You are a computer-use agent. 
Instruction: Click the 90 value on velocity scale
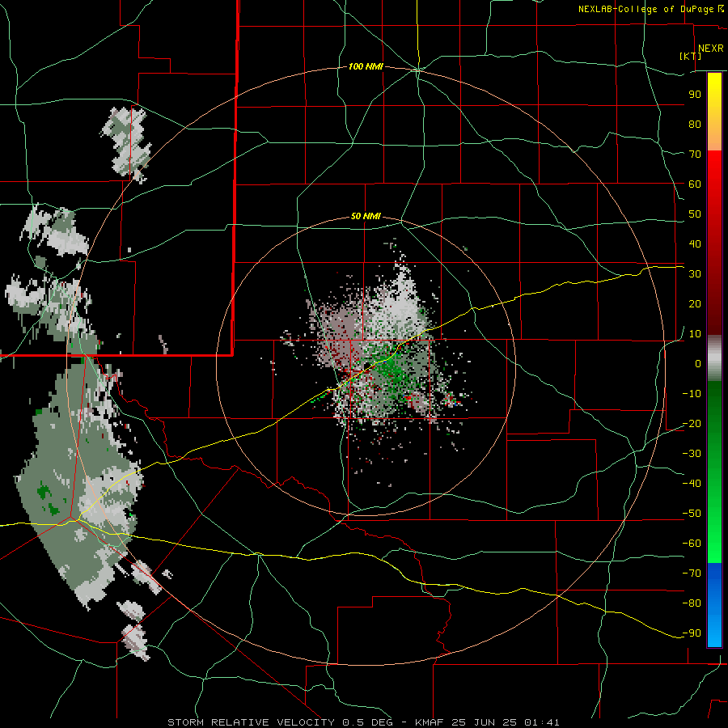pos(695,95)
